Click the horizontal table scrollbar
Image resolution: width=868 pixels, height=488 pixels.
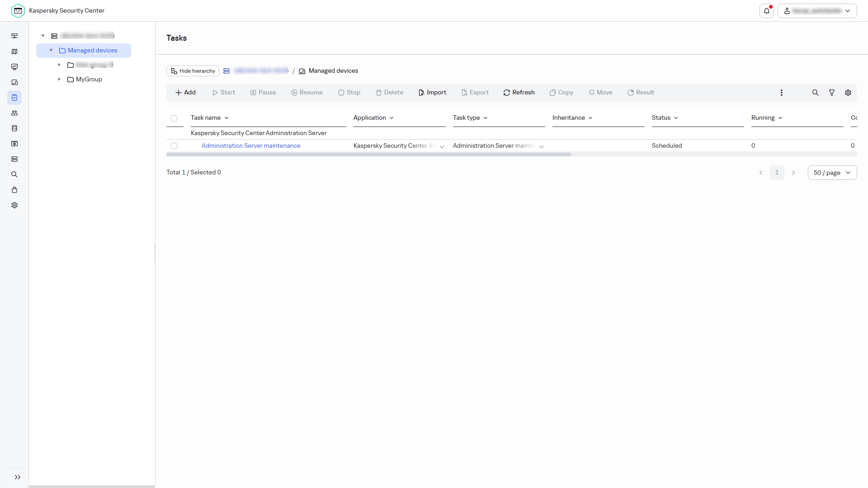369,155
